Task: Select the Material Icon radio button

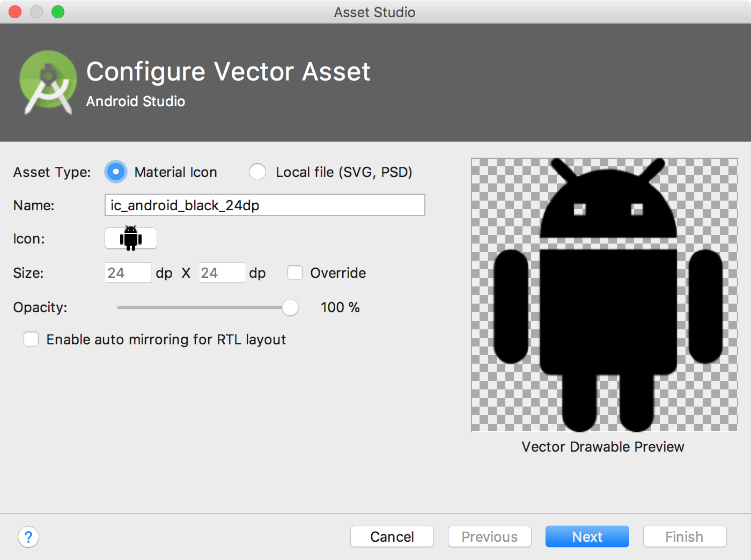Action: tap(116, 172)
